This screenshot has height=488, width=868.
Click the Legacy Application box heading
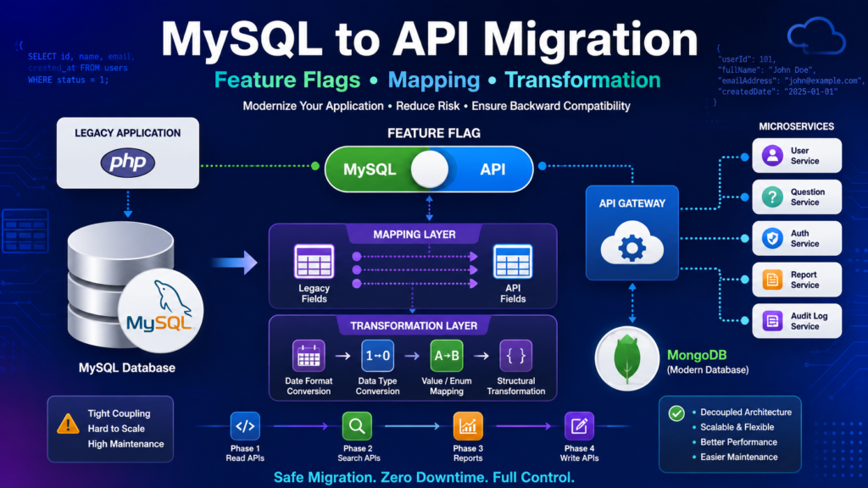pos(128,133)
